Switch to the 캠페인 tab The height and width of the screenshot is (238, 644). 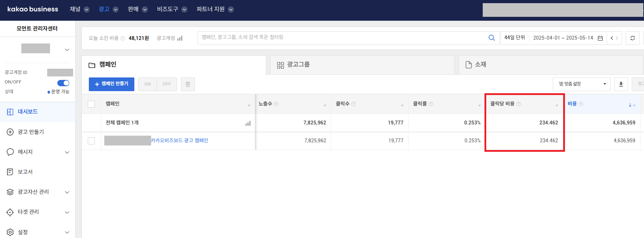(x=174, y=65)
